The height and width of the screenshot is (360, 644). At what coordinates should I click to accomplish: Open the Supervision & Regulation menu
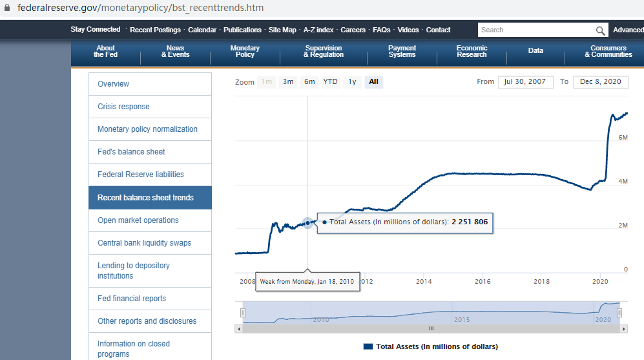[x=324, y=51]
